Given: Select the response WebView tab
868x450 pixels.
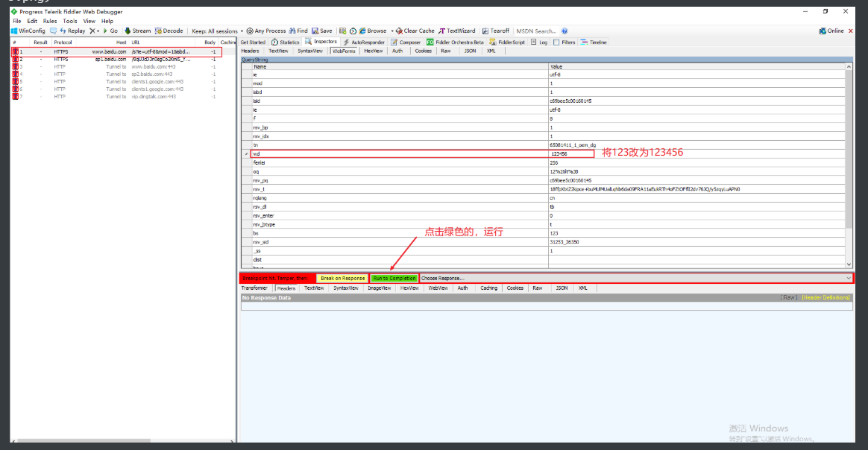Looking at the screenshot, I should point(438,288).
